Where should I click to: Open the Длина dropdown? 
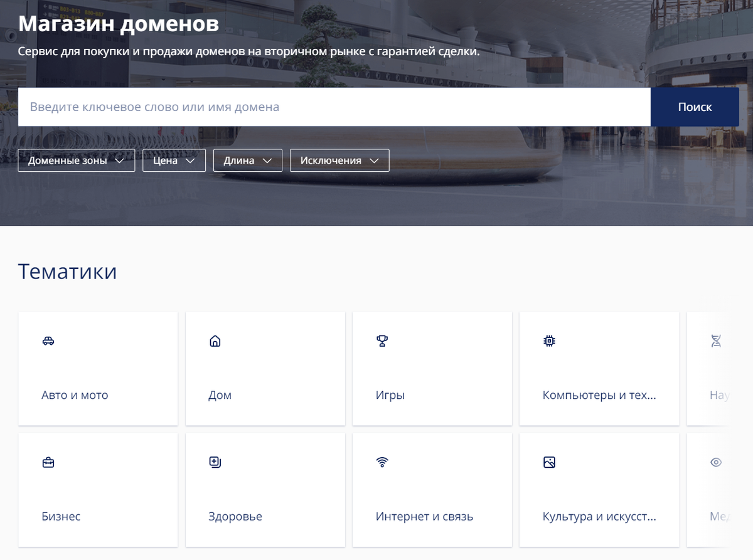[x=247, y=160]
